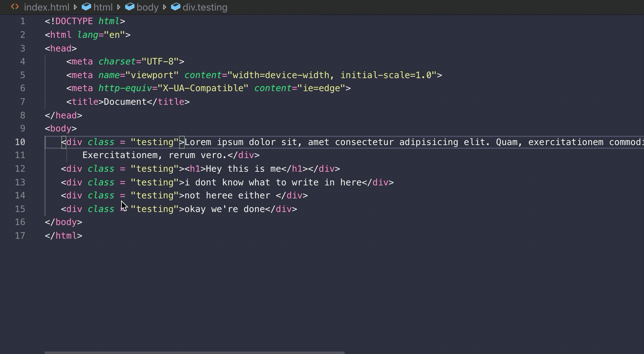Click the "okay we're done" text on line 15
Image resolution: width=644 pixels, height=354 pixels.
tap(224, 209)
